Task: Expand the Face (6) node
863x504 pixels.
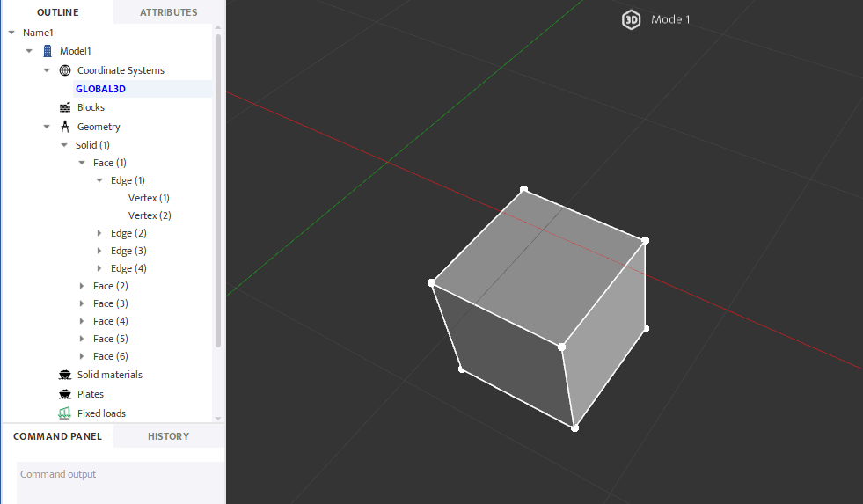Action: point(82,356)
